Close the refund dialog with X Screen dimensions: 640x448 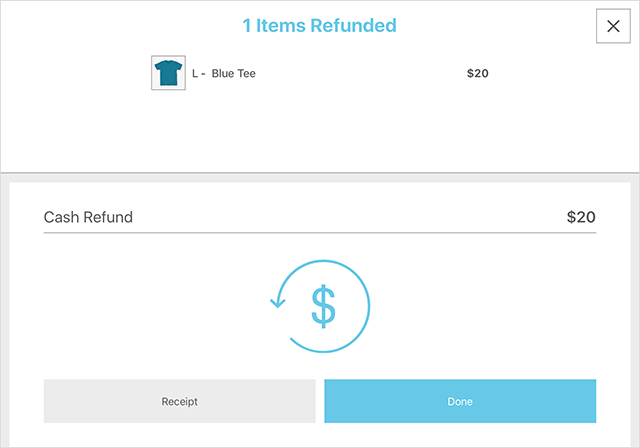coord(613,26)
